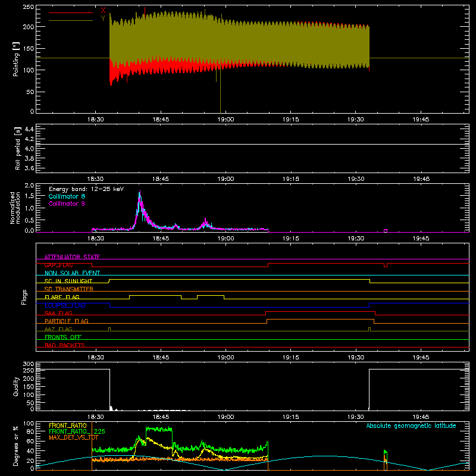Select the red X legend line sample
This screenshot has width=476, height=476.
[71, 12]
